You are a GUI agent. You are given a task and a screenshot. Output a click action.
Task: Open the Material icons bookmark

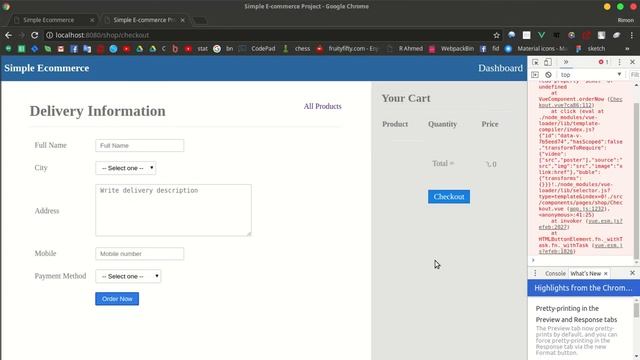[x=536, y=49]
